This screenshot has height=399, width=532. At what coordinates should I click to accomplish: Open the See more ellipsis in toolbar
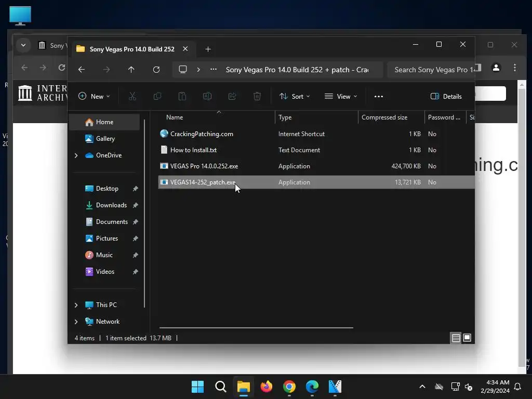(379, 96)
